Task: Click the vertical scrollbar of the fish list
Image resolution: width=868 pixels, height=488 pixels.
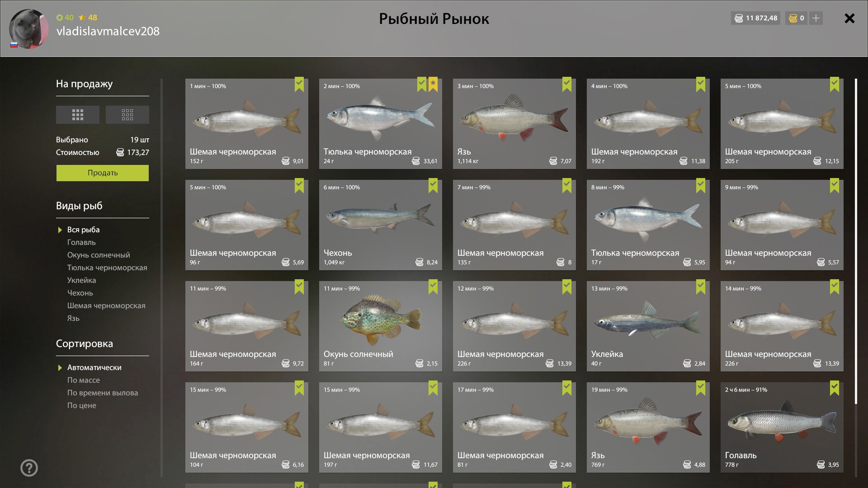Action: pyautogui.click(x=856, y=242)
